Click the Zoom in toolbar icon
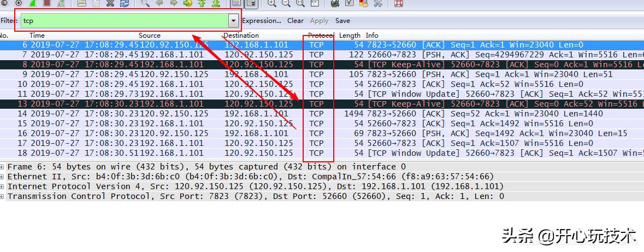The image size is (644, 252). pyautogui.click(x=272, y=3)
